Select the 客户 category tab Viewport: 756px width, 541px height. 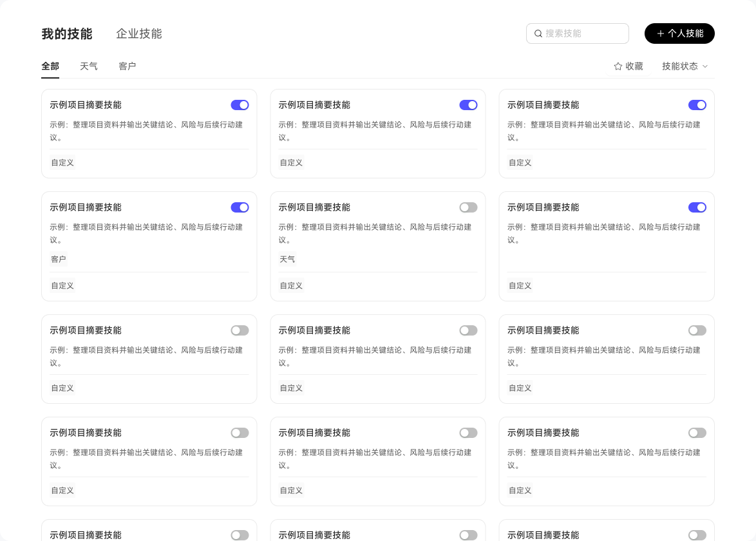[128, 66]
